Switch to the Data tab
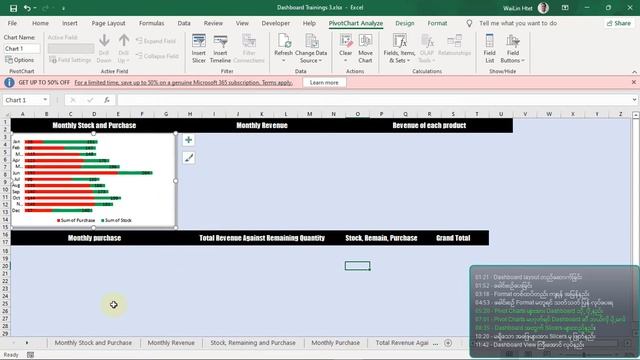Screen dimensions: 640x360 point(184,23)
